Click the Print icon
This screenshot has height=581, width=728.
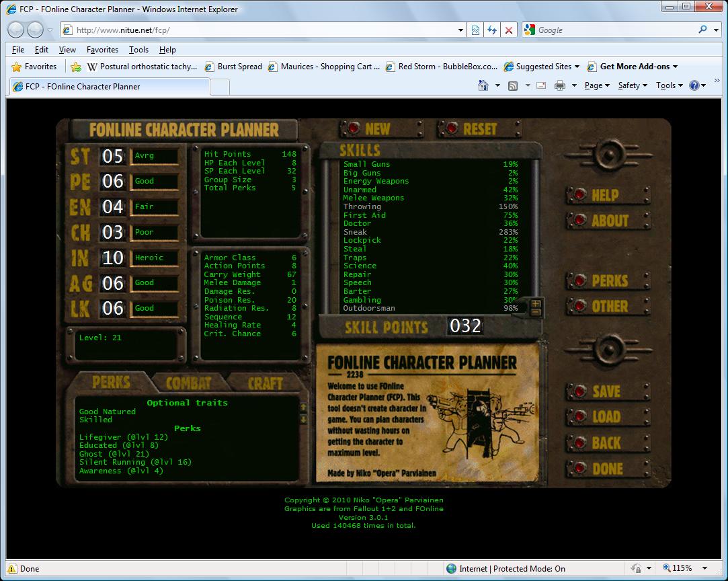click(x=560, y=85)
